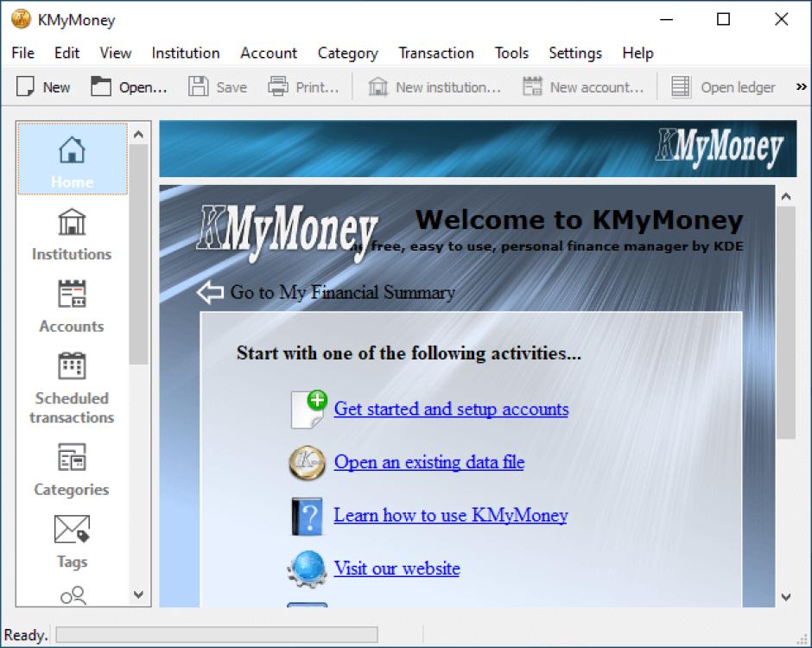Click the New institution toolbar icon

(x=377, y=86)
